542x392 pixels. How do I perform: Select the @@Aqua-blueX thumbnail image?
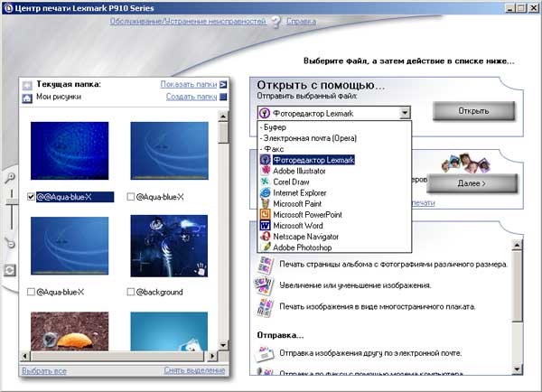[70, 151]
